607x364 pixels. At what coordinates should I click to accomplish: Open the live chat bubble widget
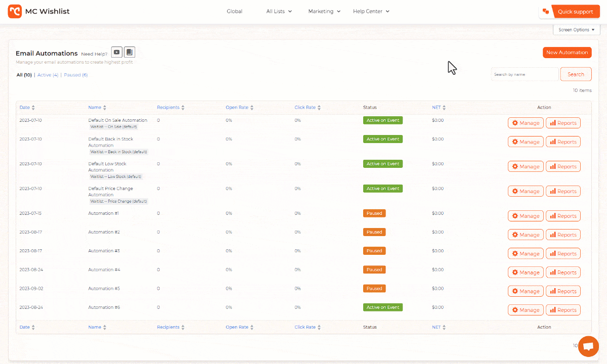(588, 346)
